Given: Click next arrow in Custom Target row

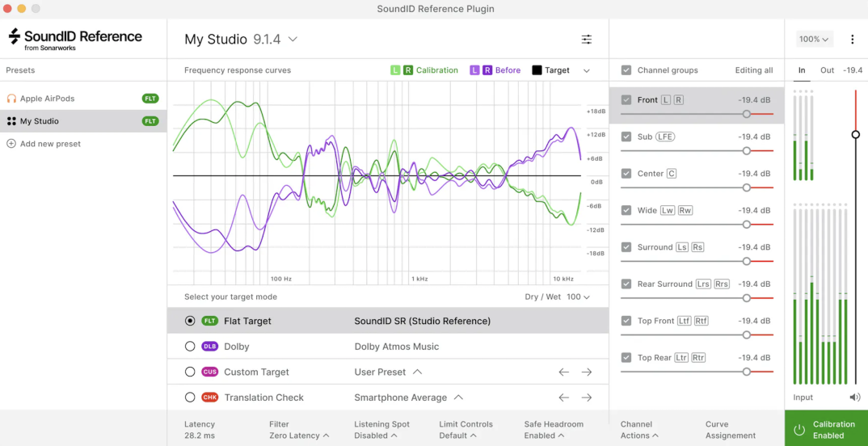Looking at the screenshot, I should [587, 372].
